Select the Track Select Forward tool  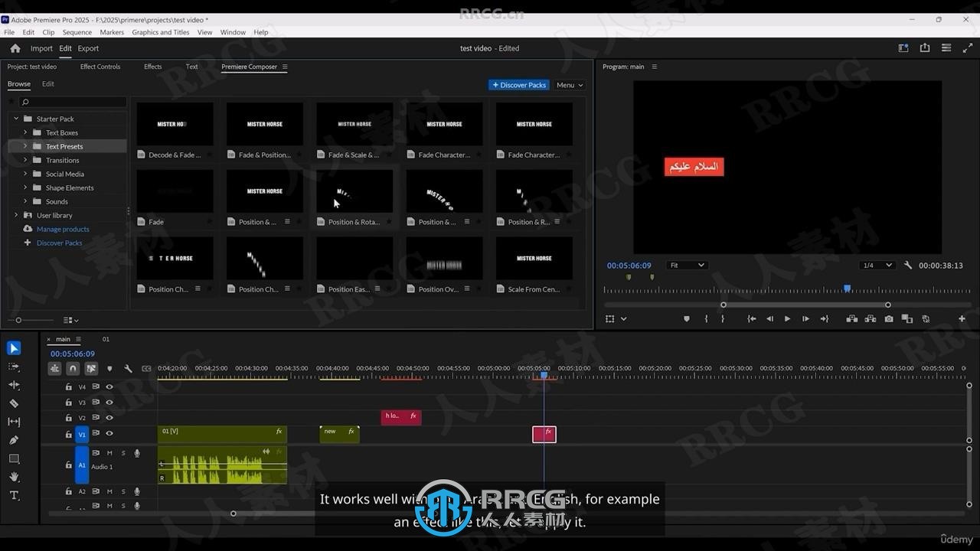14,367
